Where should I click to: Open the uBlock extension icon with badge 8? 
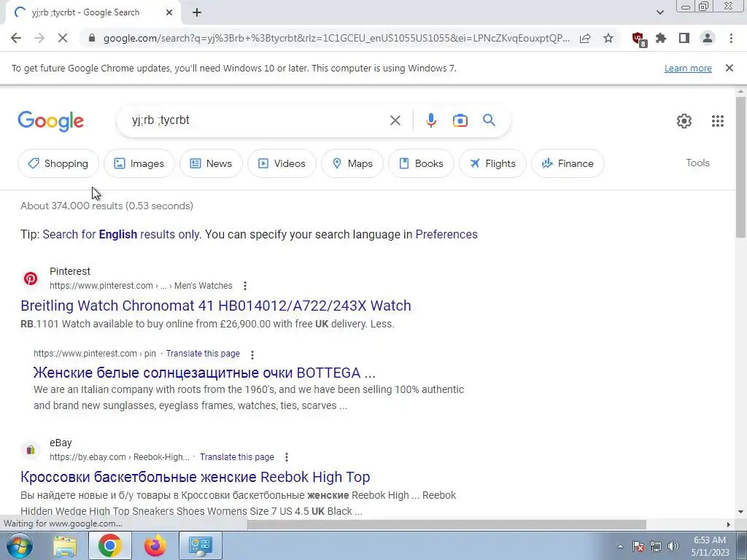pos(638,39)
